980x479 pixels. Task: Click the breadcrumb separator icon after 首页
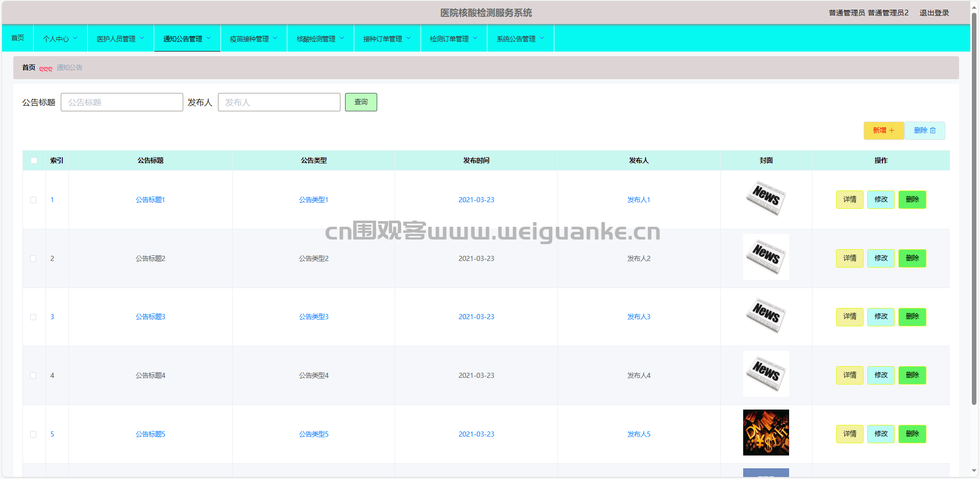pyautogui.click(x=46, y=68)
